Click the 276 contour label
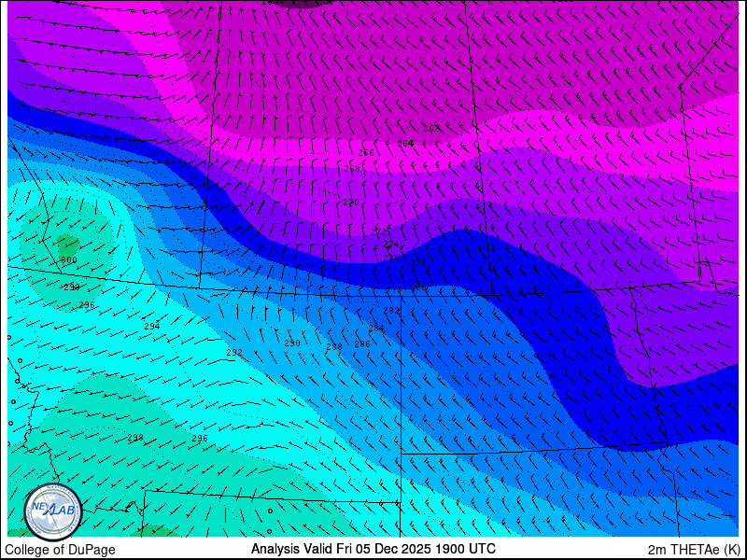Image resolution: width=747 pixels, height=560 pixels. pyautogui.click(x=391, y=259)
